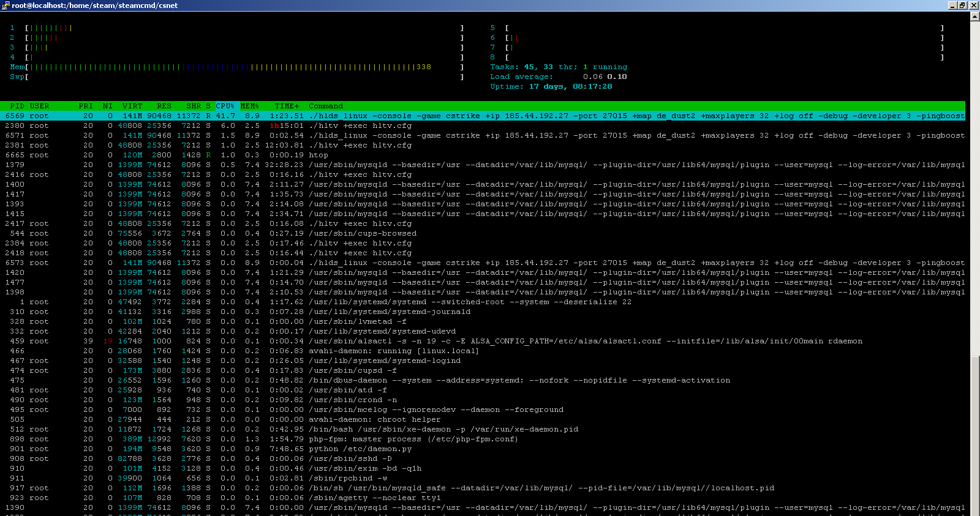Click the CPU 2 usage meter
The image size is (980, 516).
point(237,37)
